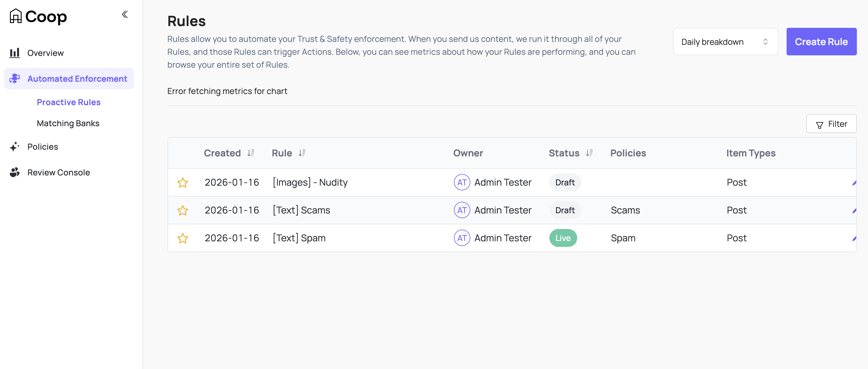Image resolution: width=868 pixels, height=369 pixels.
Task: Click the AT avatar for [Text] Scams owner
Action: (x=462, y=210)
